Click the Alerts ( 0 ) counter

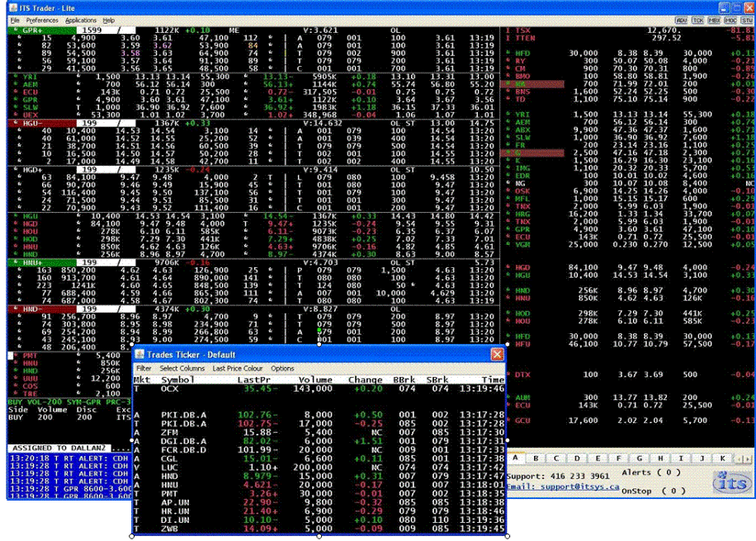click(651, 473)
